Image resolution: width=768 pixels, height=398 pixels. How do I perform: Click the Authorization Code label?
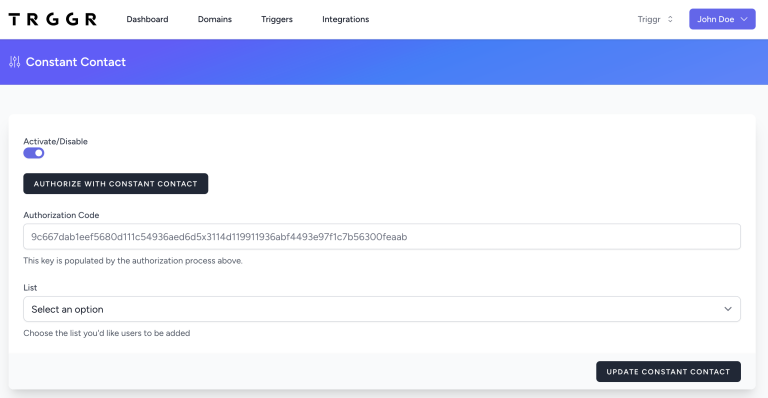(x=61, y=215)
